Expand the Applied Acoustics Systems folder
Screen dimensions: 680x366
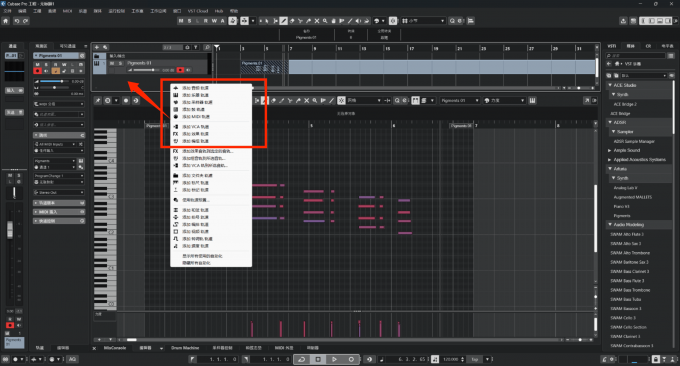coord(610,160)
